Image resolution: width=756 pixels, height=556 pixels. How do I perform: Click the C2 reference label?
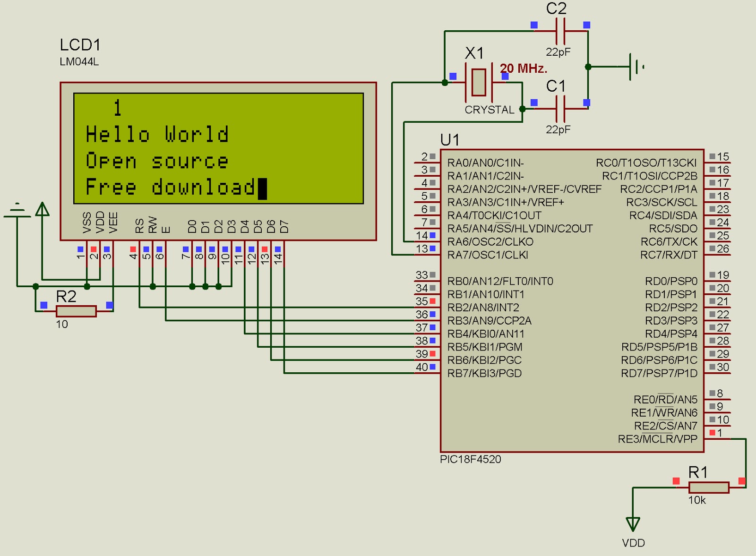click(556, 9)
